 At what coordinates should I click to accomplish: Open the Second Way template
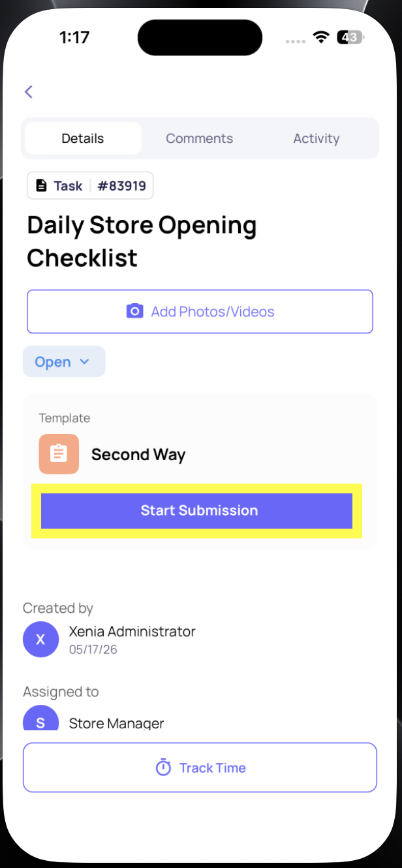pos(138,454)
